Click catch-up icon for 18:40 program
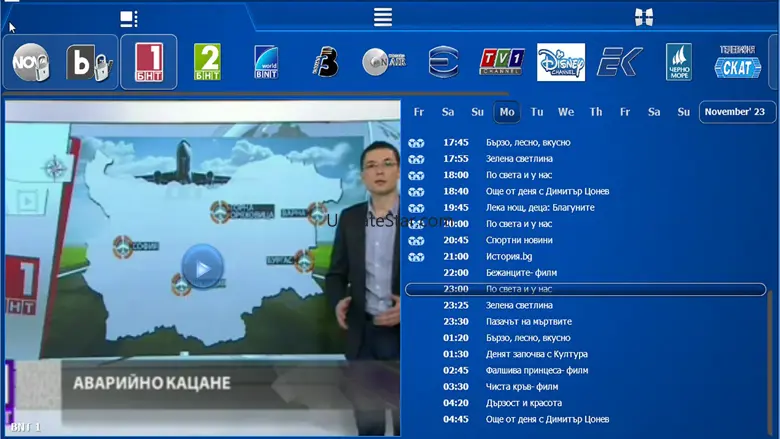This screenshot has width=780, height=439. [416, 192]
